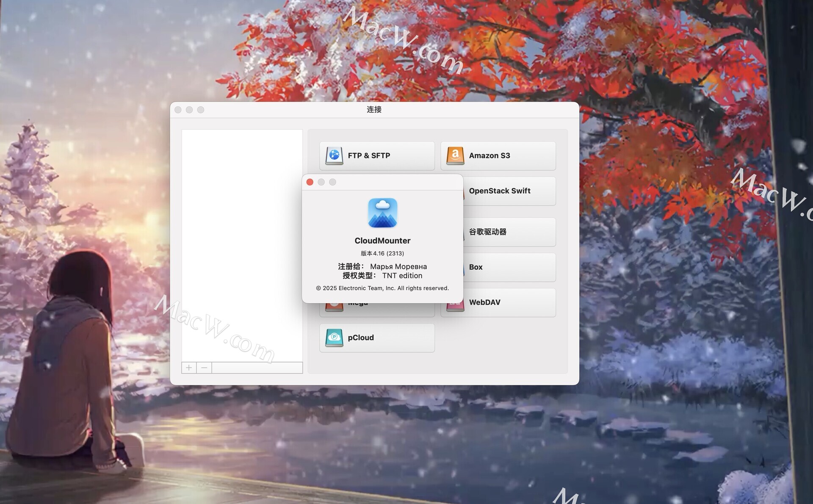Click the pink WebDAV drive icon

(455, 307)
